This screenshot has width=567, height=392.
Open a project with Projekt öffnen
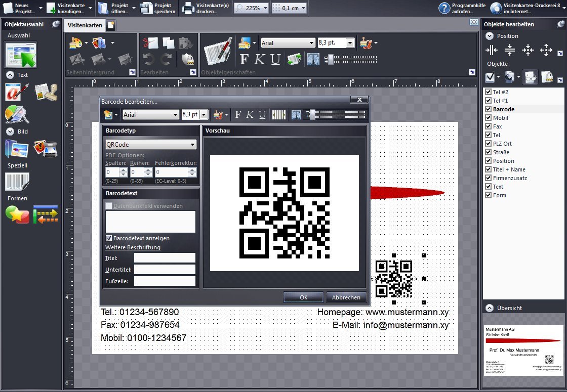coord(103,8)
